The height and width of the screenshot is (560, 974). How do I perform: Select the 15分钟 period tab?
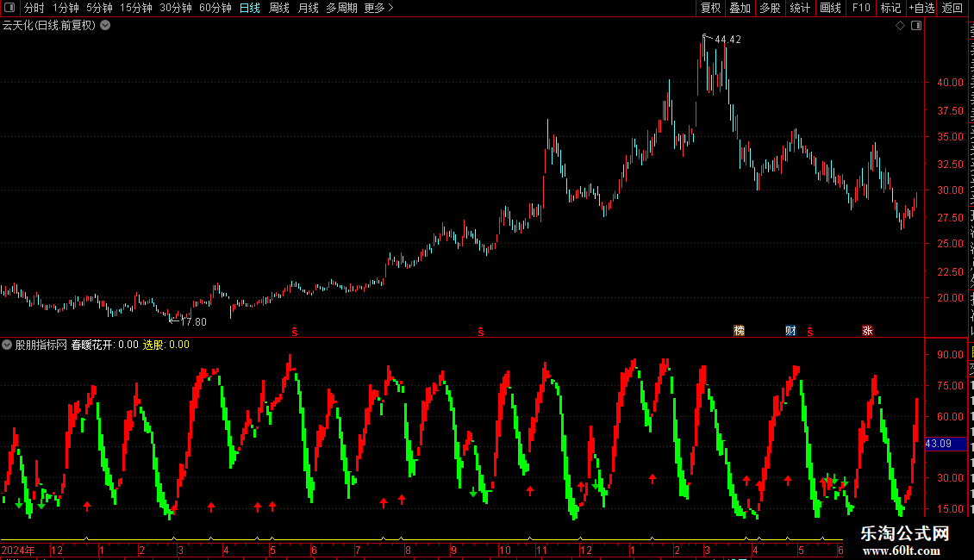click(x=136, y=8)
